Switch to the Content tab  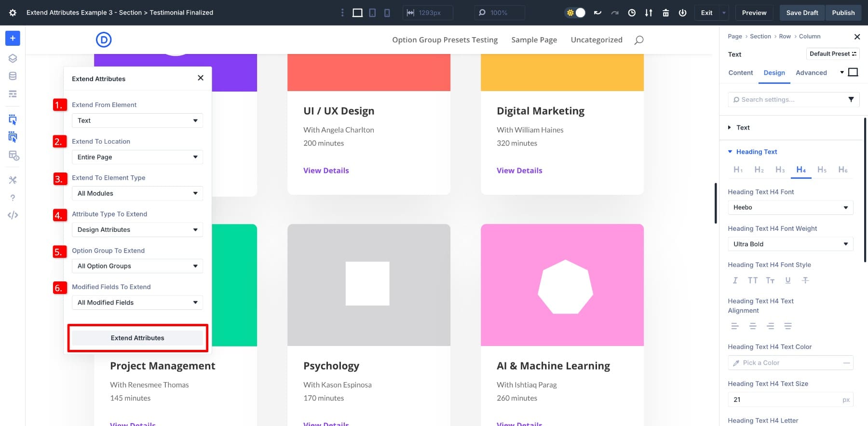pyautogui.click(x=740, y=73)
